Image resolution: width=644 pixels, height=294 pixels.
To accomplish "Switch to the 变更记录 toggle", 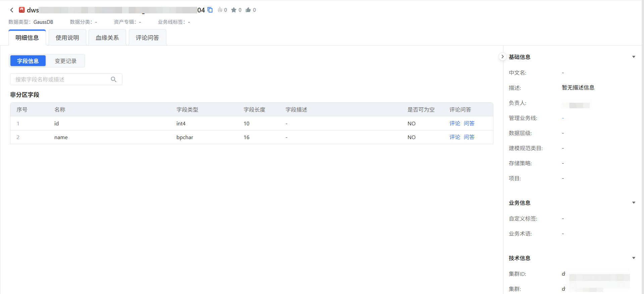I will click(66, 61).
